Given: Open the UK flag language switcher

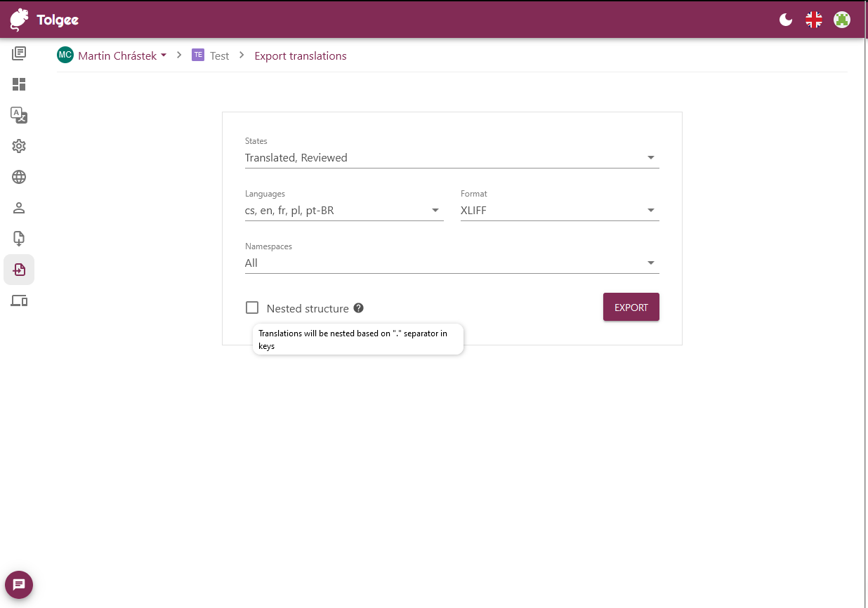Looking at the screenshot, I should (813, 20).
